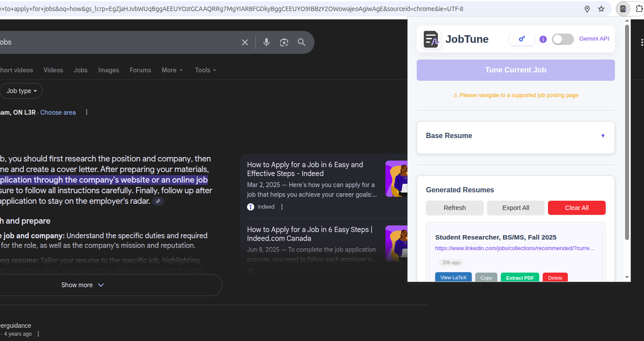Click the JobTune logo icon
The image size is (644, 341).
point(431,39)
